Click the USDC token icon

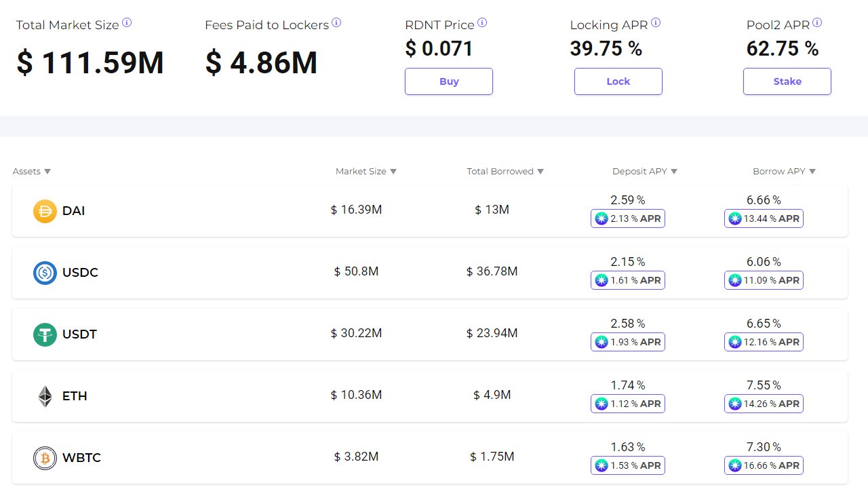pyautogui.click(x=45, y=273)
